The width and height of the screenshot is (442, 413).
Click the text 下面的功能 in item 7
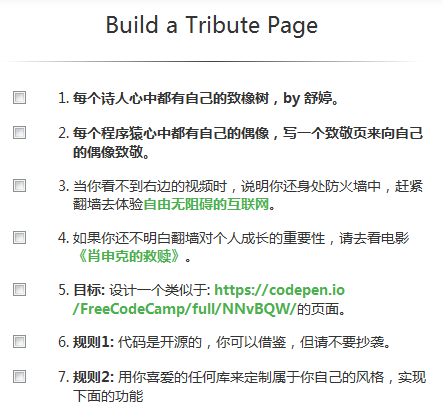[x=108, y=396]
